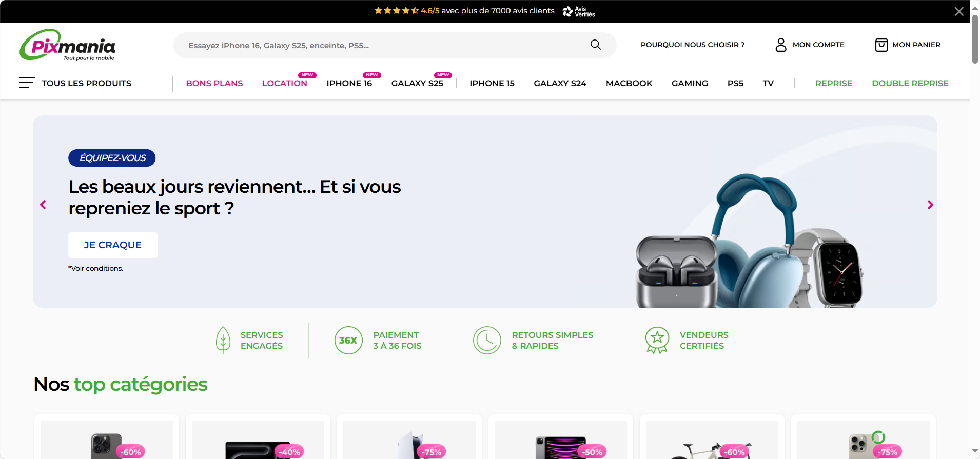Close the top reviews banner
Viewport: 980px width, 459px height.
[x=958, y=11]
